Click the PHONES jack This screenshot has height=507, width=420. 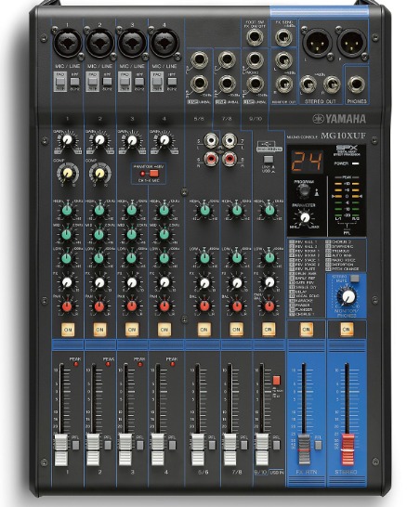point(357,84)
